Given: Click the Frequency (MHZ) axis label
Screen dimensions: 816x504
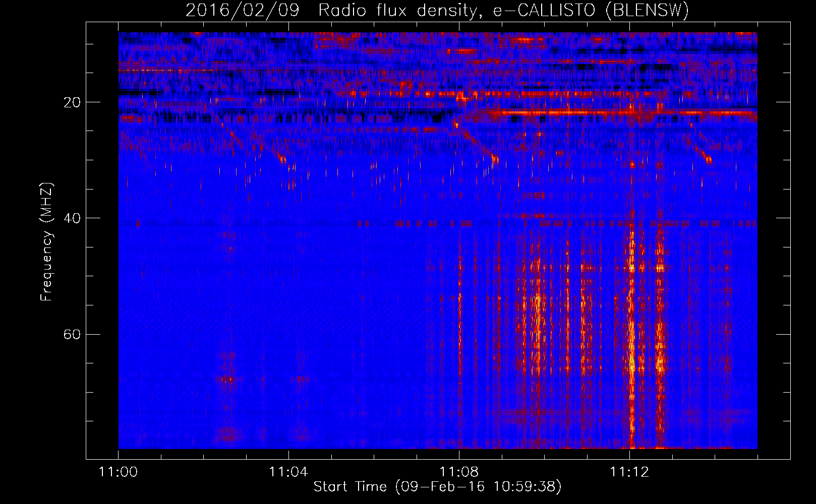Looking at the screenshot, I should pos(46,242).
